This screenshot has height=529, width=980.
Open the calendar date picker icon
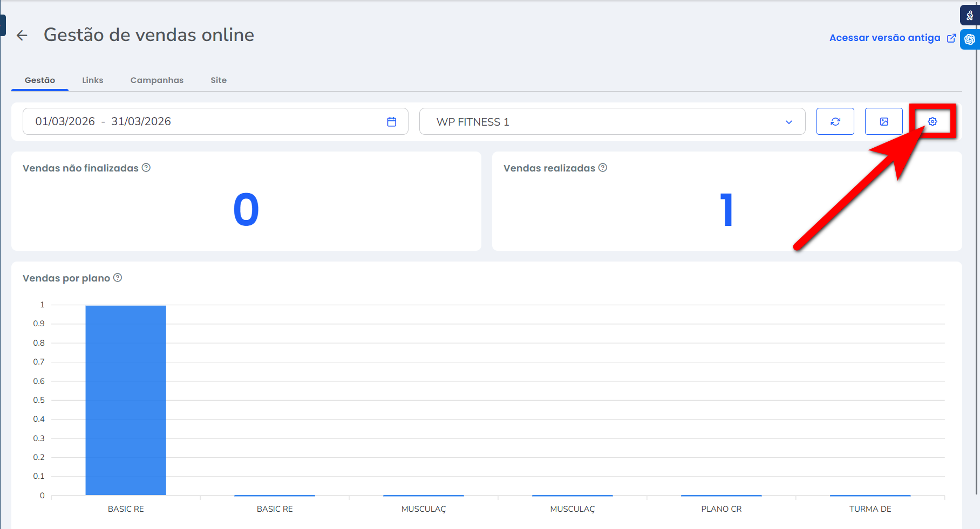(x=392, y=122)
